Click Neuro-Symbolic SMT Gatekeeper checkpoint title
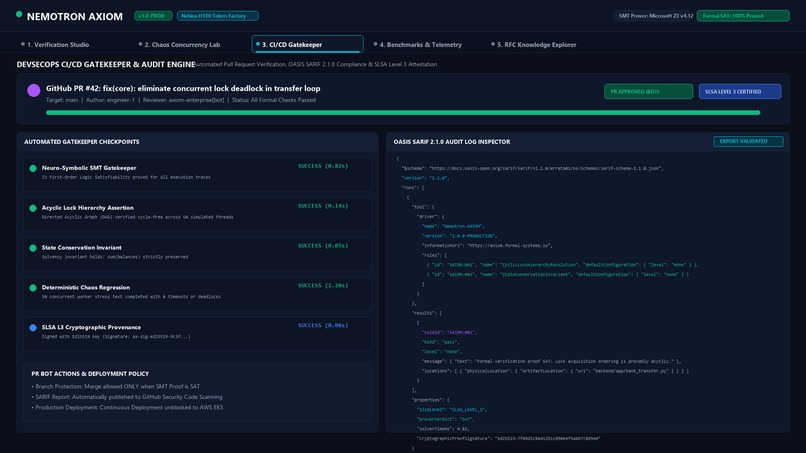This screenshot has height=453, width=806. pos(89,168)
